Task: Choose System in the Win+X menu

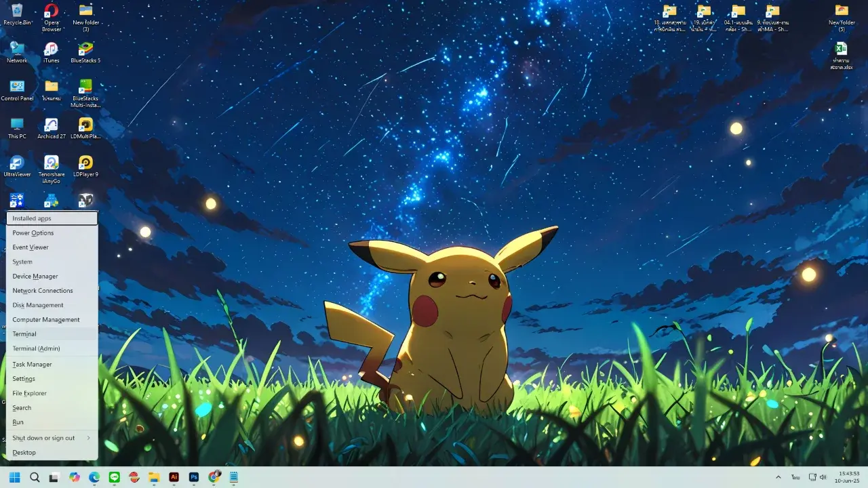Action: click(x=52, y=262)
